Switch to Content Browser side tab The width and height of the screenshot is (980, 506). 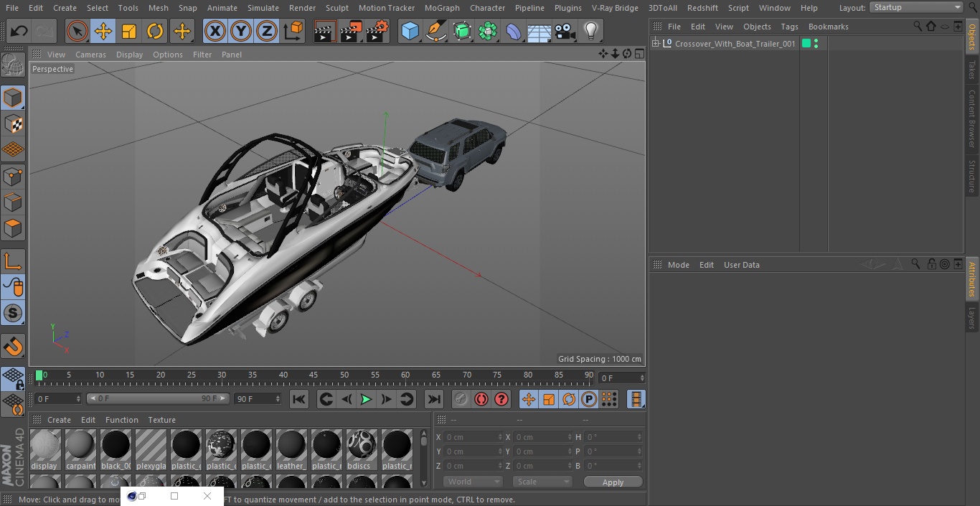coord(972,118)
